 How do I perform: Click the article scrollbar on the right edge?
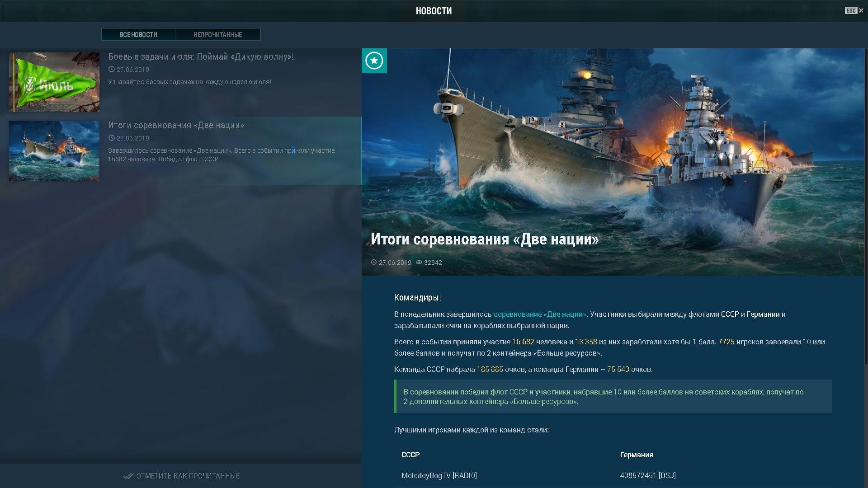(866, 206)
